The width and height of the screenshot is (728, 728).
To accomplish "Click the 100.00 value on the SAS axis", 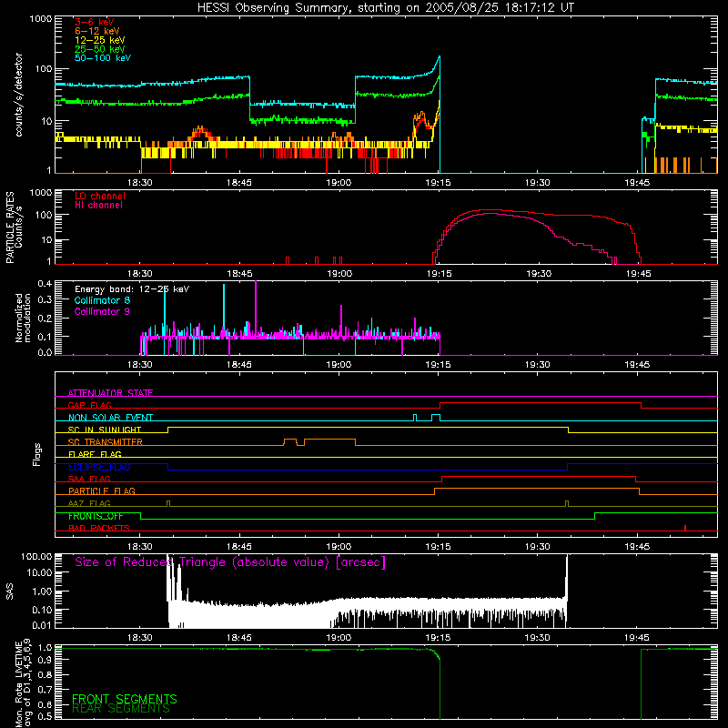I will coord(36,556).
